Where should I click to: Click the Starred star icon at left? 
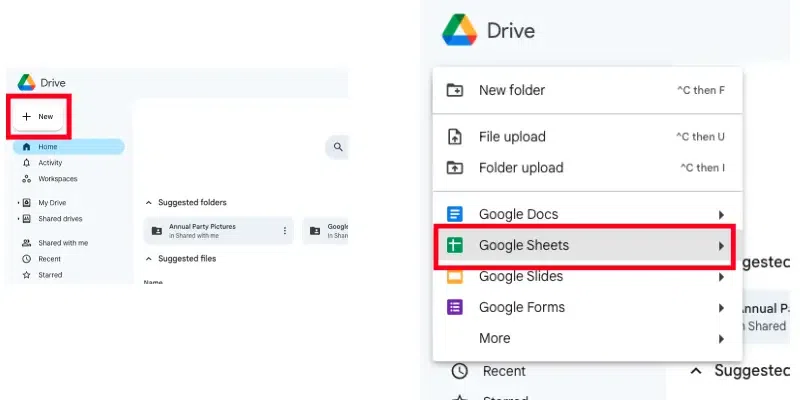coord(27,275)
